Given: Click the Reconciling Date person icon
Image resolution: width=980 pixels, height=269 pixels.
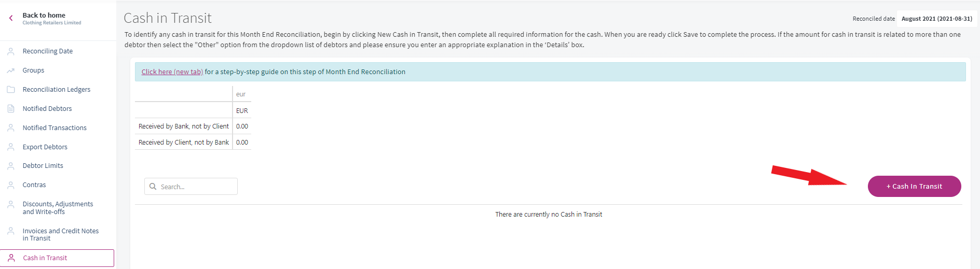Looking at the screenshot, I should click(11, 51).
